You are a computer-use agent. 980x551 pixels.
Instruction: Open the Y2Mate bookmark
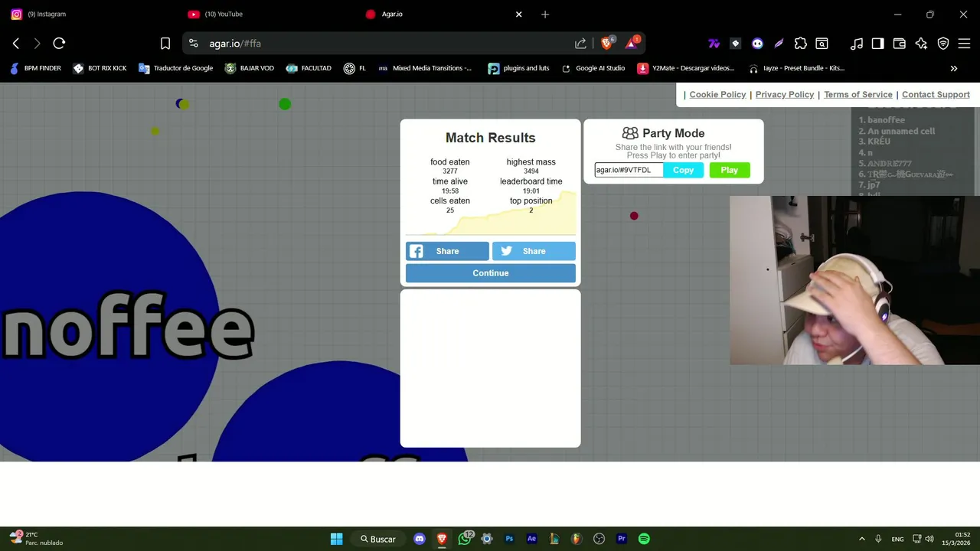685,68
